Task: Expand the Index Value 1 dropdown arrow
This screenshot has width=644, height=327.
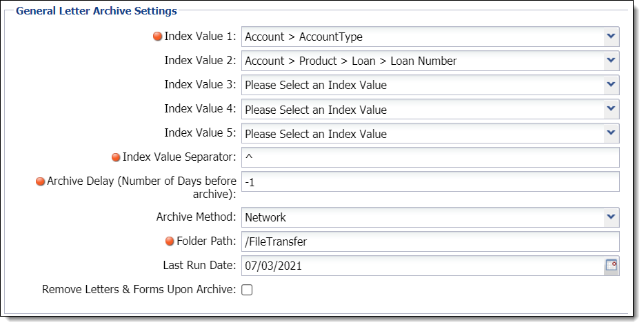Action: pyautogui.click(x=611, y=36)
